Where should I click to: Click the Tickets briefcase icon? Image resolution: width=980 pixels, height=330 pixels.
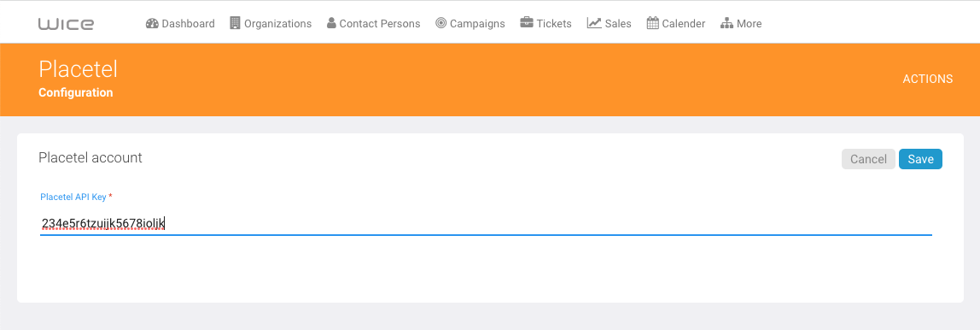pos(526,23)
